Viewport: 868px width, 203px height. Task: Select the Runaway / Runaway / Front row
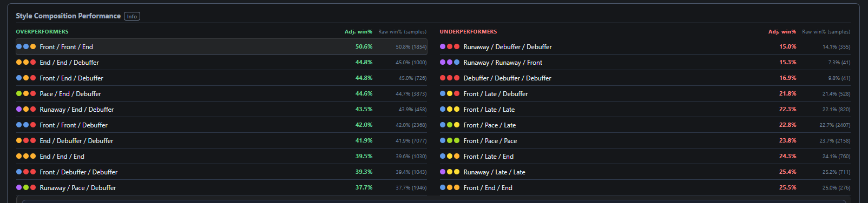pyautogui.click(x=645, y=63)
